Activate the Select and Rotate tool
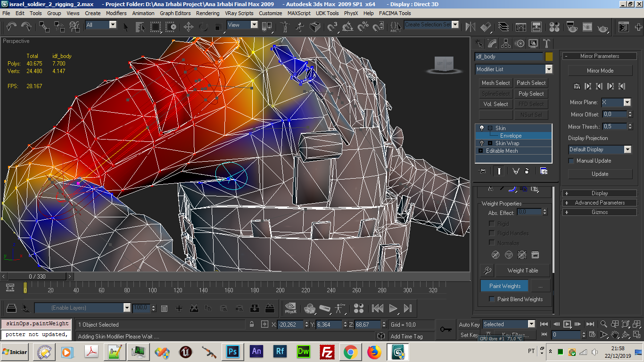 pyautogui.click(x=203, y=27)
